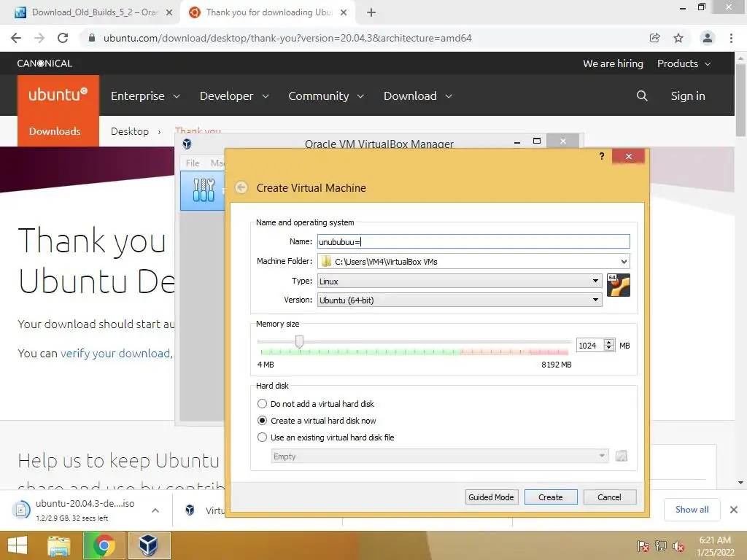This screenshot has height=560, width=747.
Task: Open File menu in VirtualBox Manager
Action: (193, 163)
